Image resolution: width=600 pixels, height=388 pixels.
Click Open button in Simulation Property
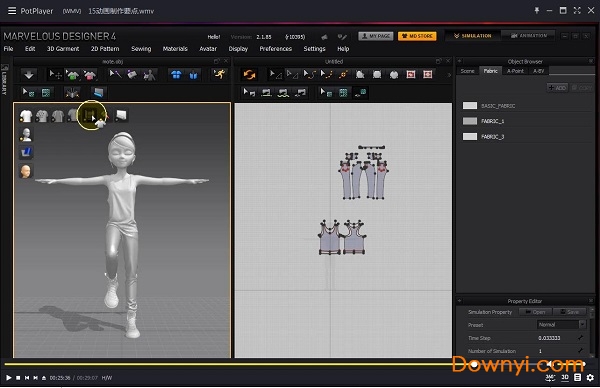tap(535, 312)
